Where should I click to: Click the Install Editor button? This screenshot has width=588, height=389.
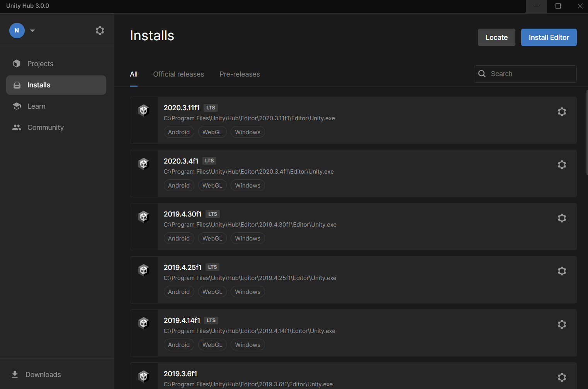coord(549,38)
